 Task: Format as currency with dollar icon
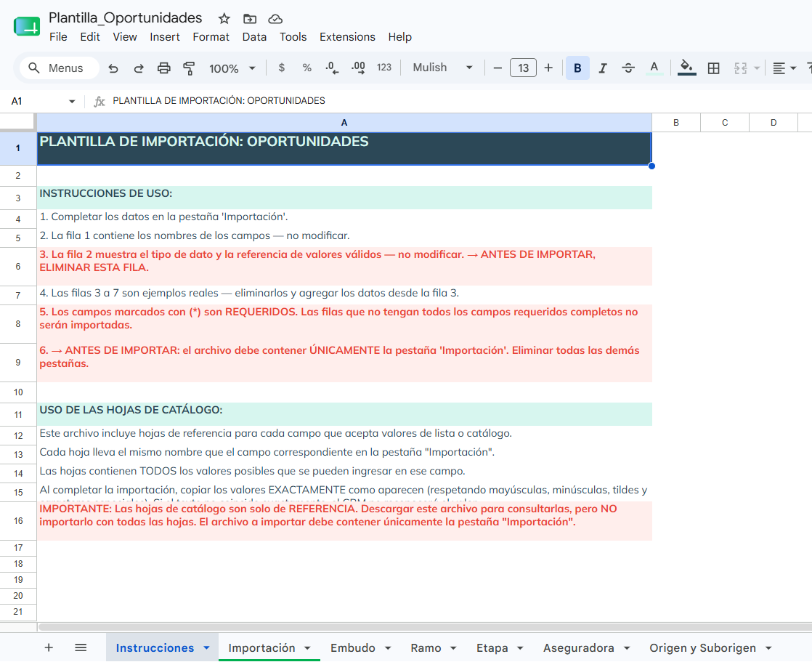(x=282, y=68)
